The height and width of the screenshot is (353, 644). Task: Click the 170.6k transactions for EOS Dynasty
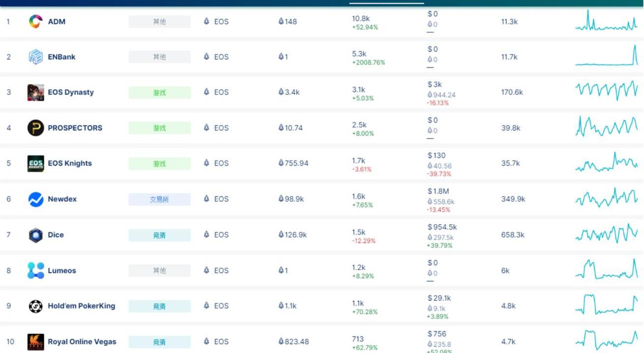[x=512, y=92]
